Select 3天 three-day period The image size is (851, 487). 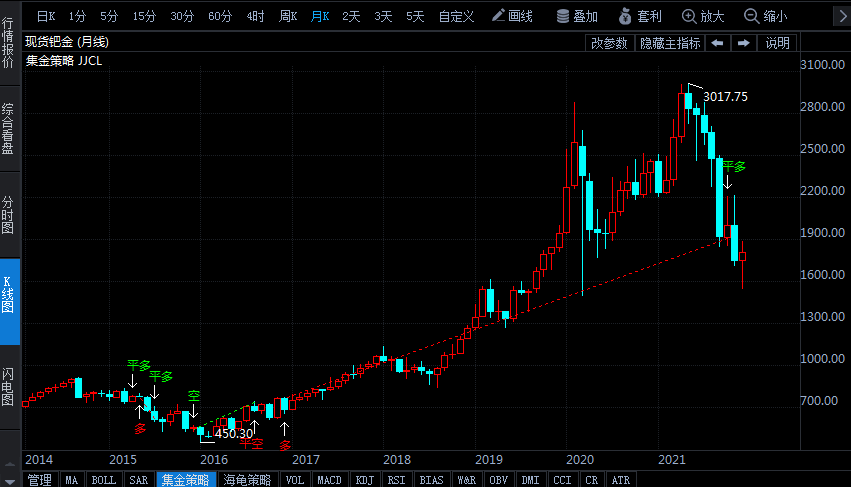tap(383, 16)
